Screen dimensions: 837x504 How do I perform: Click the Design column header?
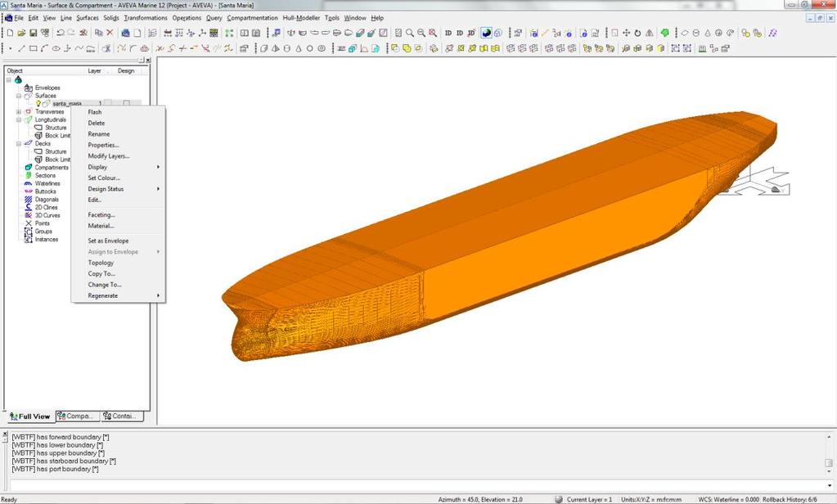[127, 70]
